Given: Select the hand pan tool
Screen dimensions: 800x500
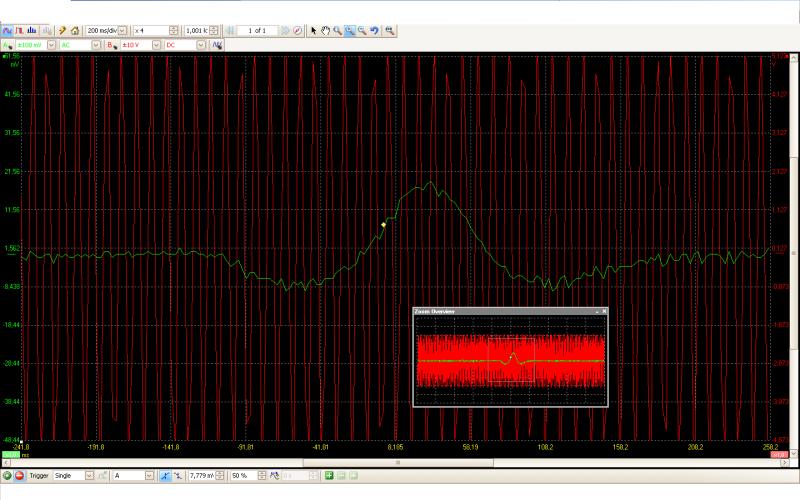Looking at the screenshot, I should [x=325, y=31].
